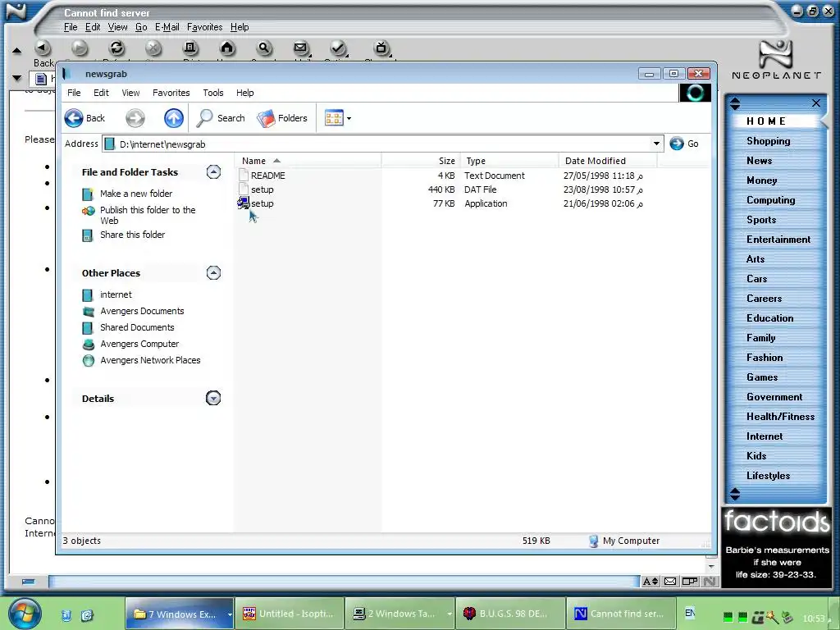This screenshot has width=840, height=630.
Task: Sort file list by Size column
Action: 421,161
